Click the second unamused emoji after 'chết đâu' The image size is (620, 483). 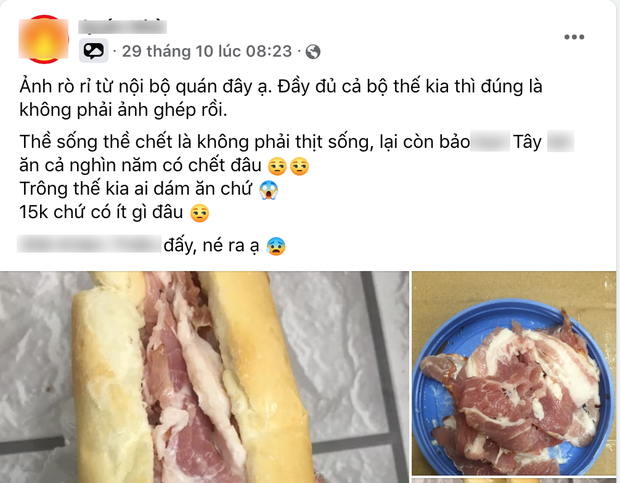[299, 166]
